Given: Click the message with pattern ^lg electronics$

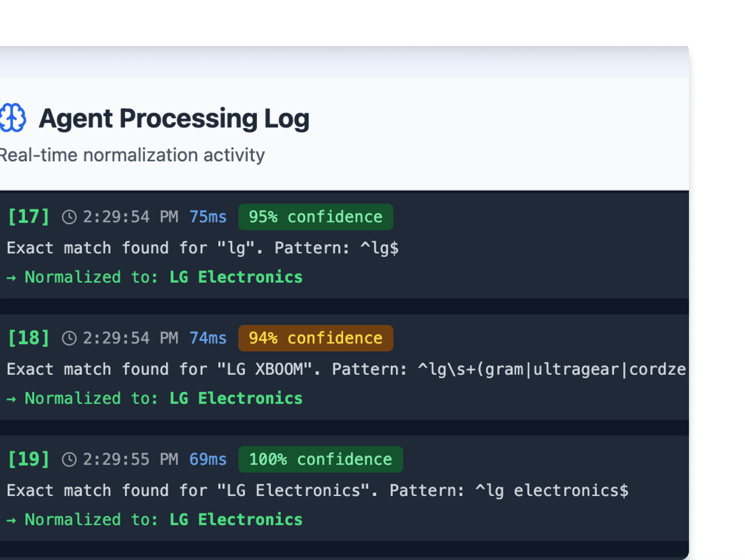Looking at the screenshot, I should coord(318,490).
